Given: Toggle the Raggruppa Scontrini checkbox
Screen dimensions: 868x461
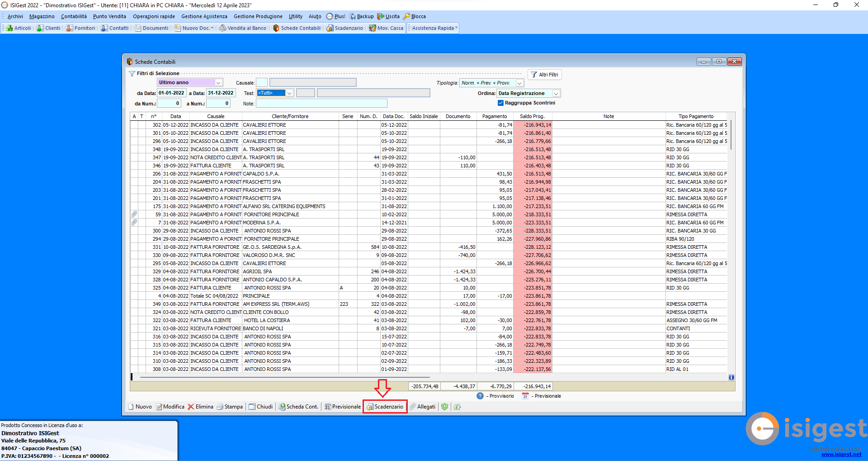Looking at the screenshot, I should pos(500,103).
